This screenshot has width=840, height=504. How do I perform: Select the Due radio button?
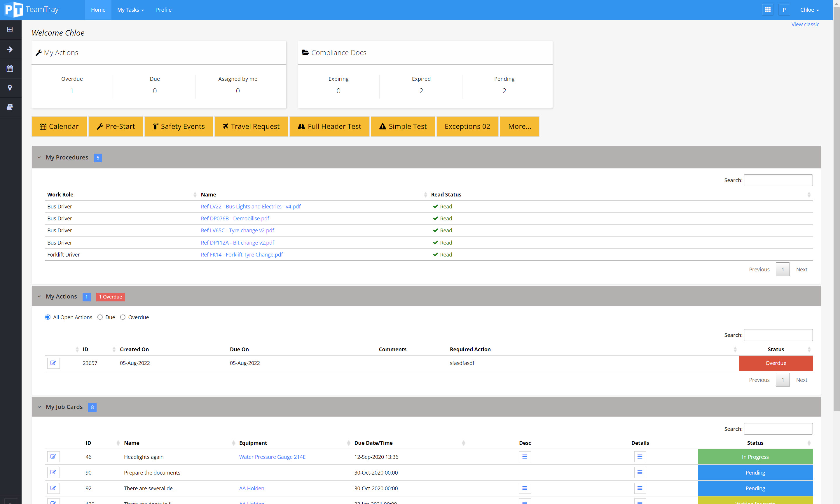click(x=100, y=317)
